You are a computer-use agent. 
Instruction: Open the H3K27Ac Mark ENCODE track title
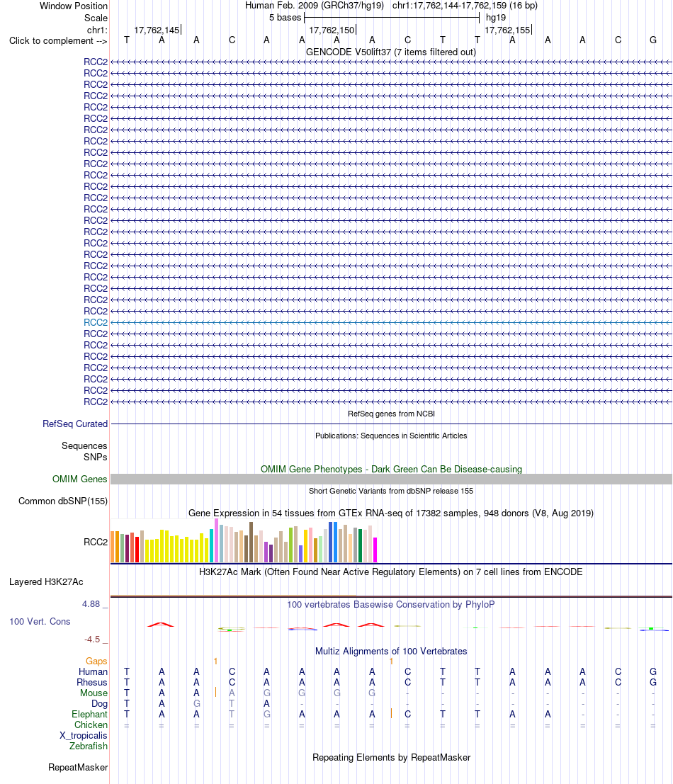[x=391, y=572]
